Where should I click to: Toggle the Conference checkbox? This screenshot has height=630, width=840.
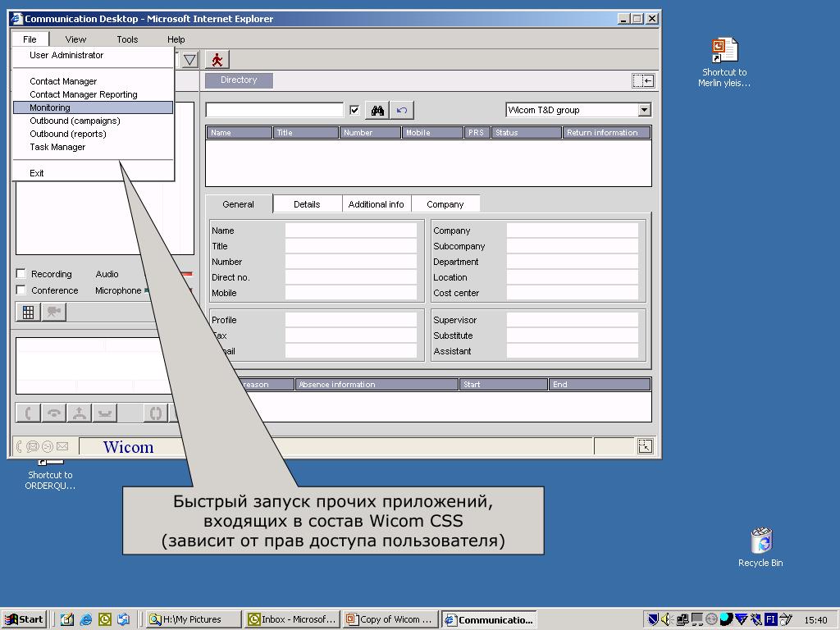pos(21,290)
